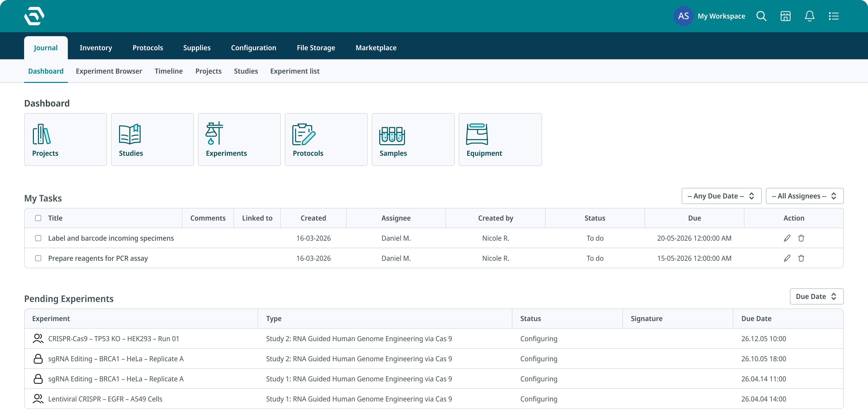
Task: Open the Protocols dashboard card
Action: (x=326, y=139)
